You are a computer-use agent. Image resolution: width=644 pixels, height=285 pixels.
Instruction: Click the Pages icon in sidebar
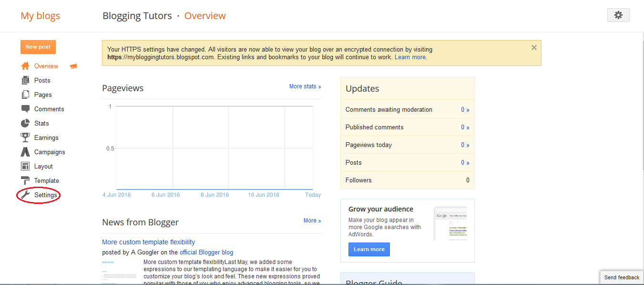[25, 95]
